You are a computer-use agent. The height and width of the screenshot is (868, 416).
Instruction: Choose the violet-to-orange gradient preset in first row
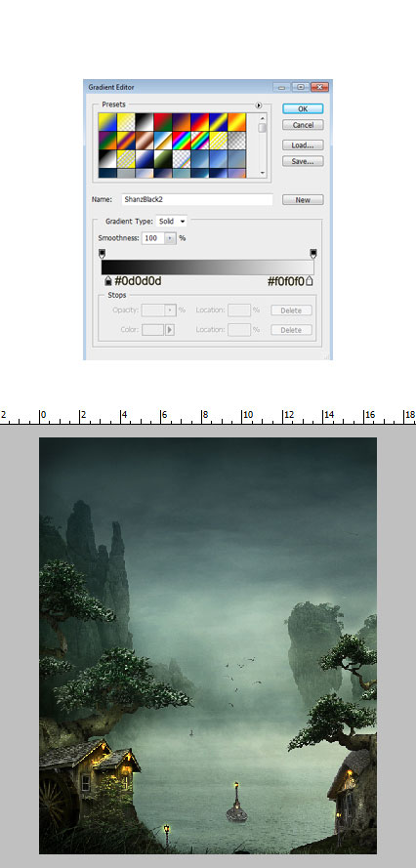tap(181, 122)
